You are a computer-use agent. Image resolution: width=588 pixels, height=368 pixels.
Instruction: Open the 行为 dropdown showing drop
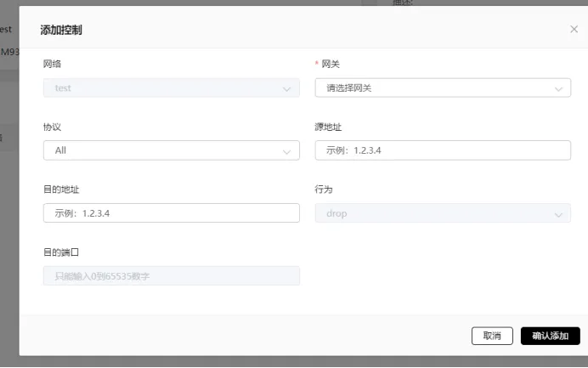[443, 213]
